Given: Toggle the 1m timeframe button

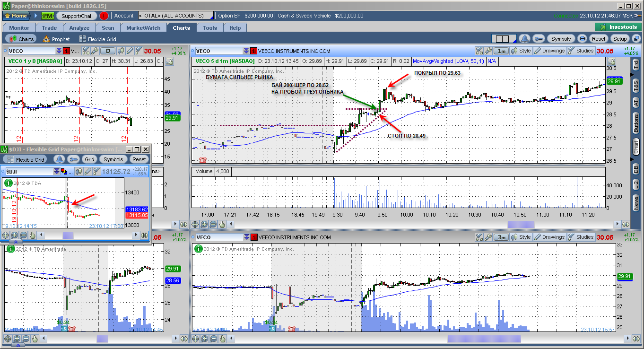Looking at the screenshot, I should 501,51.
